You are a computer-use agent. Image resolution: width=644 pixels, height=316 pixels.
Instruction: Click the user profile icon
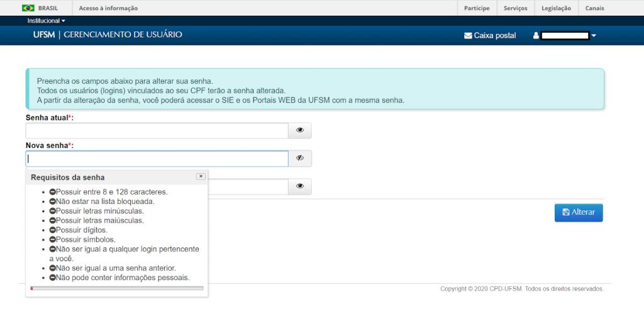point(536,36)
